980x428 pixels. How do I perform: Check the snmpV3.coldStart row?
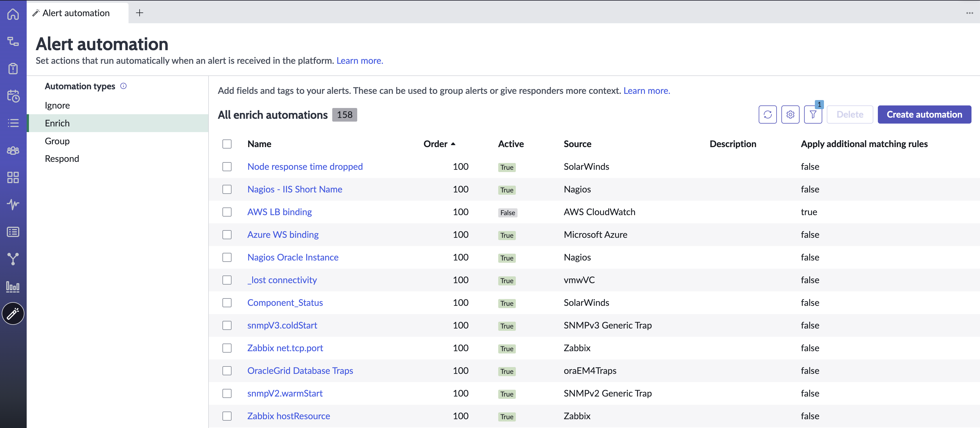coord(227,325)
